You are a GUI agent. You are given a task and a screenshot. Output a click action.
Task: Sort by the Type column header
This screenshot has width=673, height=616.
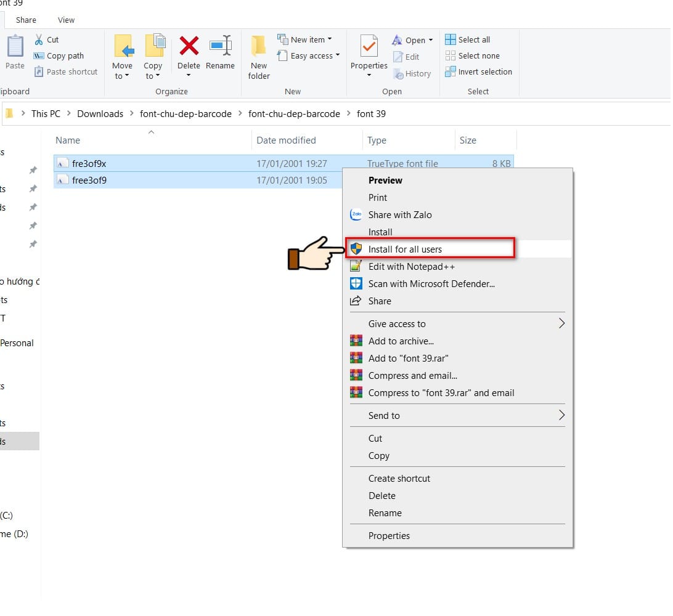point(377,140)
